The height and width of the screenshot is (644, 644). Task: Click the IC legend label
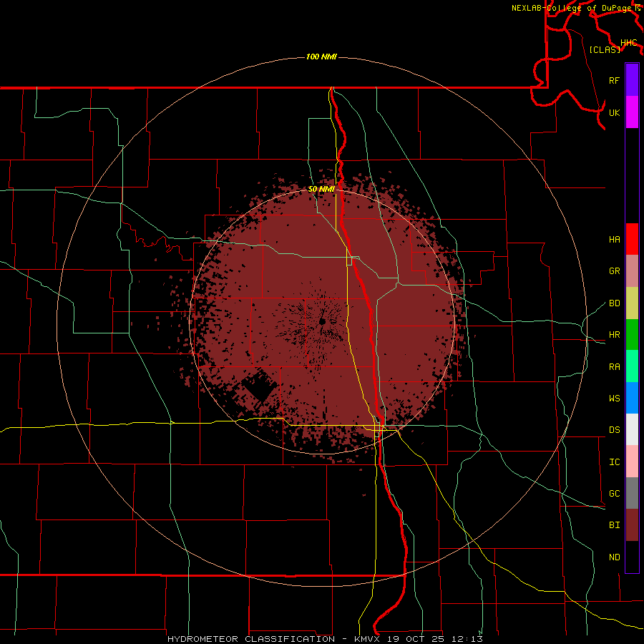pos(614,462)
